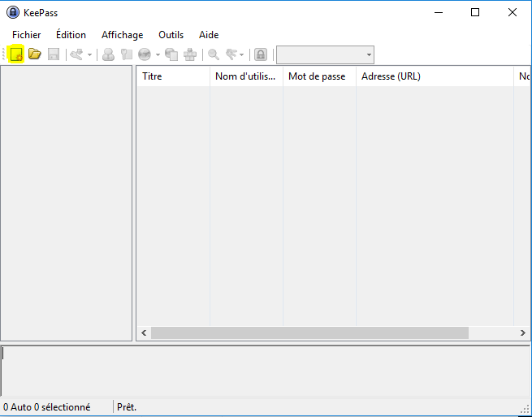Open the Fichier menu
Screen dimensions: 532x417
tap(27, 35)
